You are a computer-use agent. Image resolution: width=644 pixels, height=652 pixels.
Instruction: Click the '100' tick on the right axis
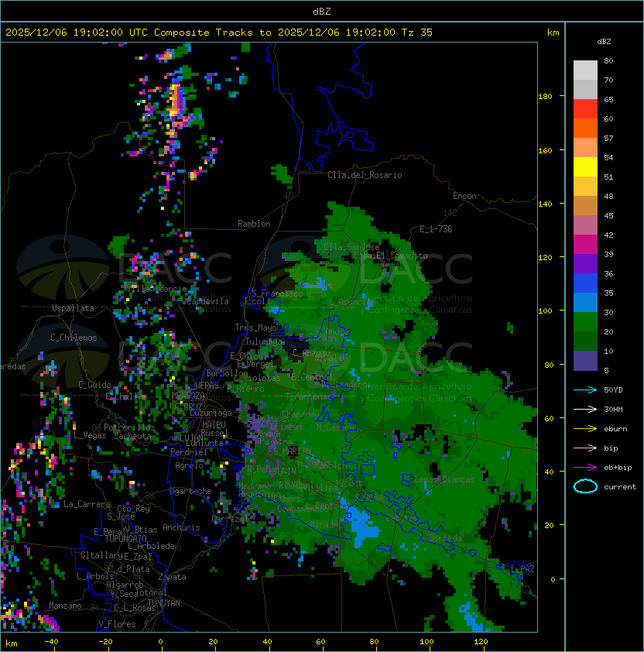coord(545,311)
